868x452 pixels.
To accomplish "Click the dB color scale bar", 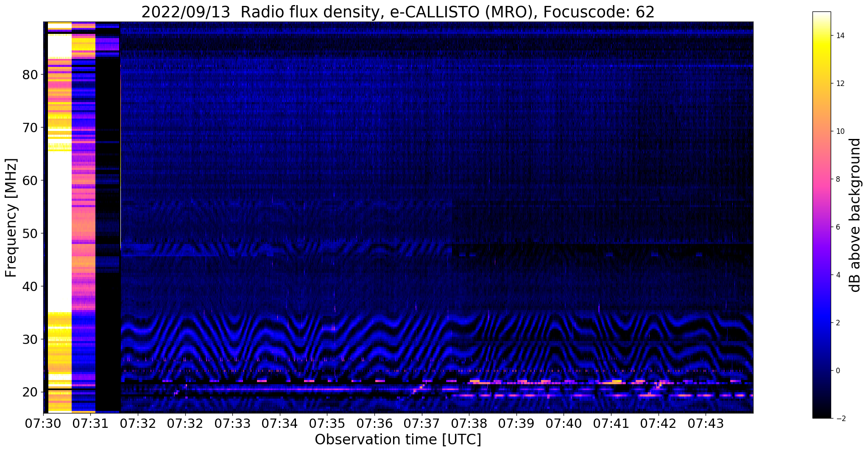I will pyautogui.click(x=822, y=215).
